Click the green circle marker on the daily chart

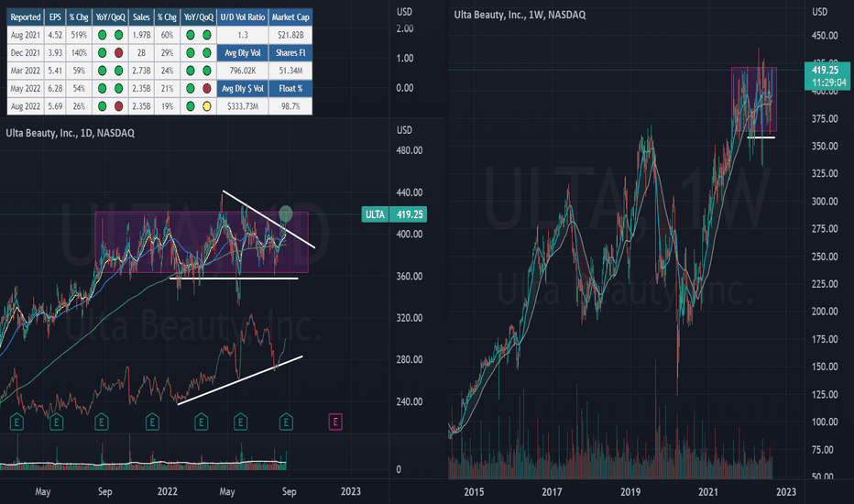click(x=285, y=214)
